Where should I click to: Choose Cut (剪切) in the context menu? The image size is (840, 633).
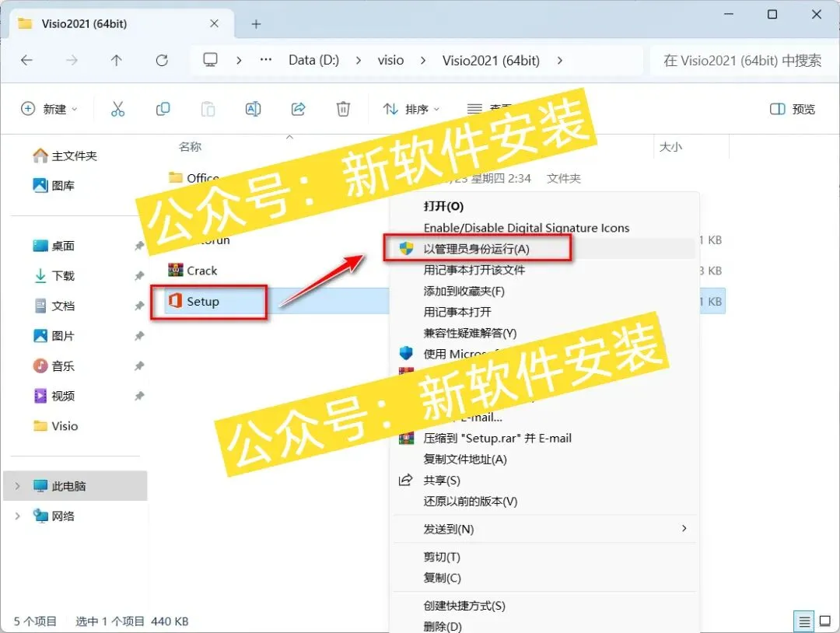[x=442, y=557]
